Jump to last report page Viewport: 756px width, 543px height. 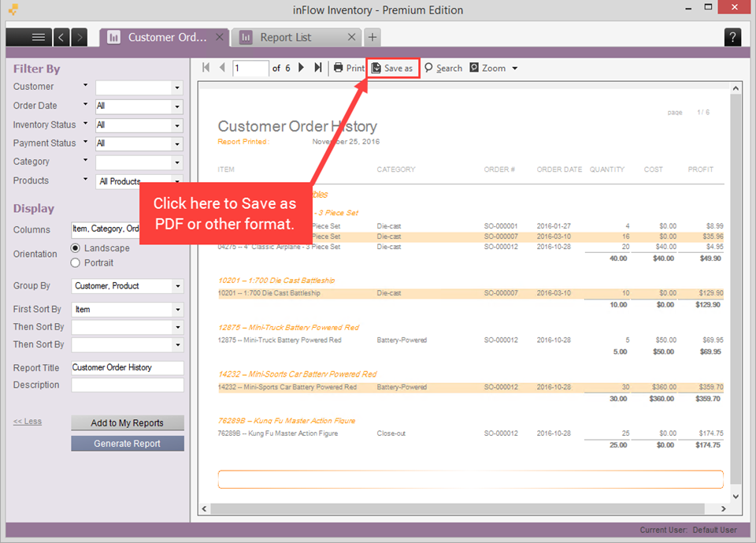pyautogui.click(x=318, y=68)
